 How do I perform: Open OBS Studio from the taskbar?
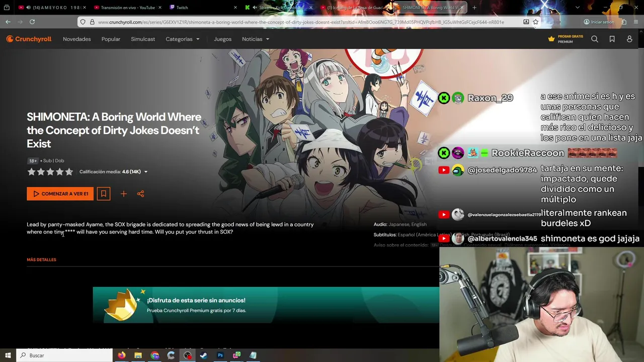187,355
